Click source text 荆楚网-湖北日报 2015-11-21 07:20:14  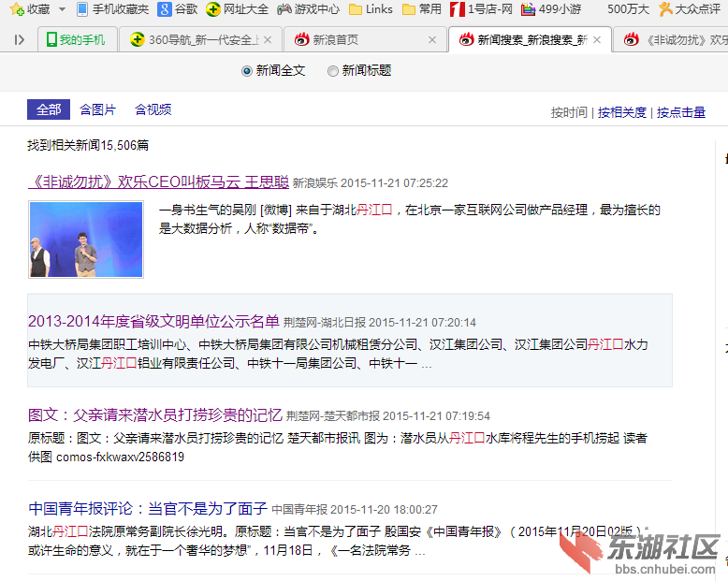(x=380, y=323)
